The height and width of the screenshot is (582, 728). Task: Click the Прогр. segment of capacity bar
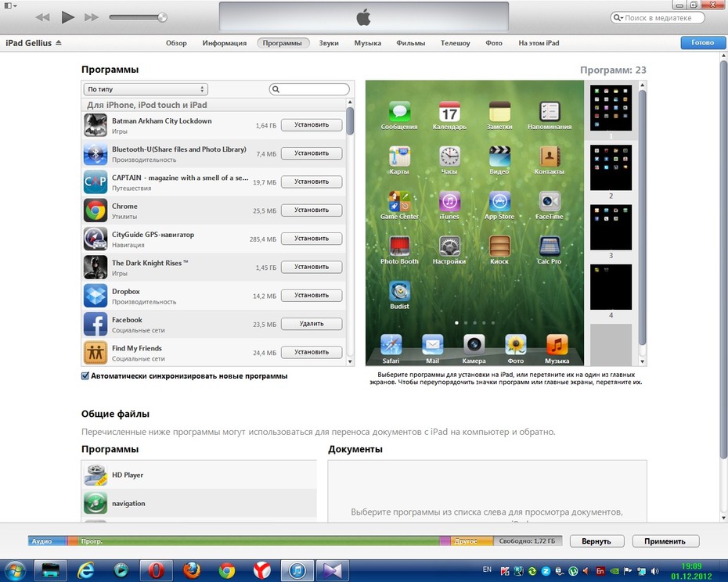(x=258, y=541)
